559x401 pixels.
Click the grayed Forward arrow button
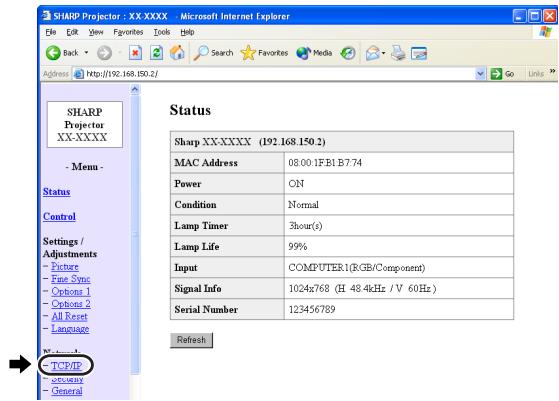[x=104, y=53]
